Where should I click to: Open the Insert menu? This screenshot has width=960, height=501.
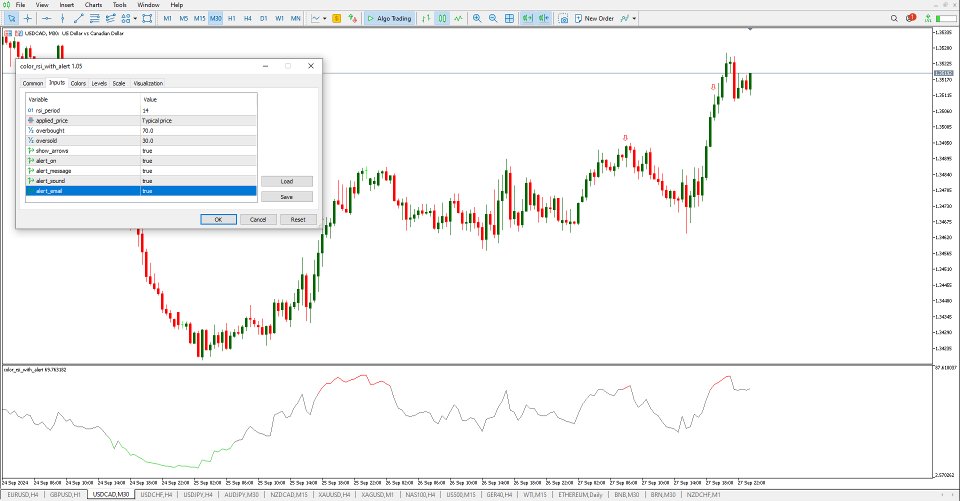pos(67,5)
